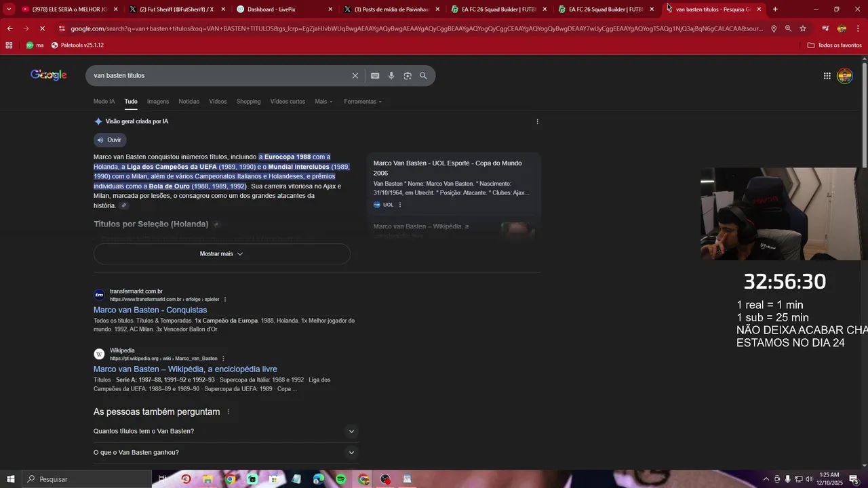Viewport: 868px width, 488px height.
Task: Open Spotify from the taskbar
Action: 341,479
